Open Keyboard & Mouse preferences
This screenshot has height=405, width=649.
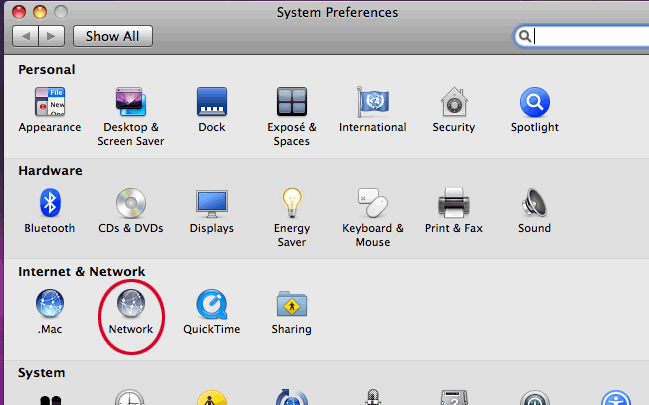click(x=372, y=204)
